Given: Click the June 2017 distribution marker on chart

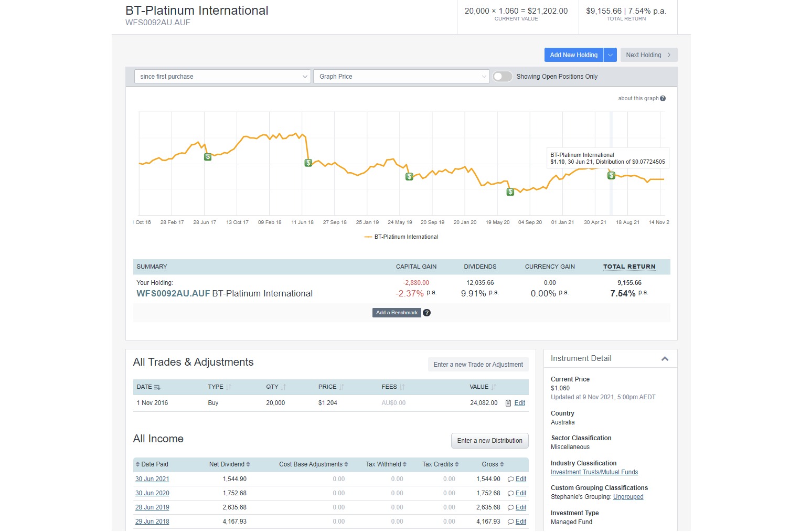Looking at the screenshot, I should [x=208, y=157].
